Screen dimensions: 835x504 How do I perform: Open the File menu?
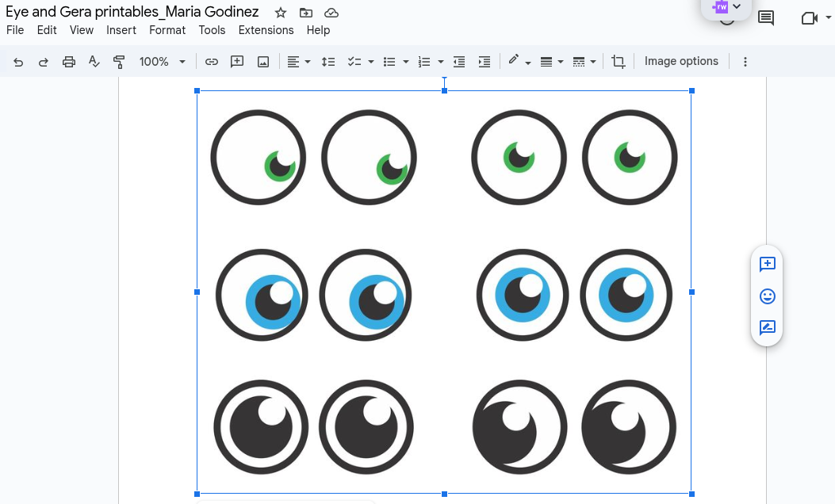coord(15,30)
